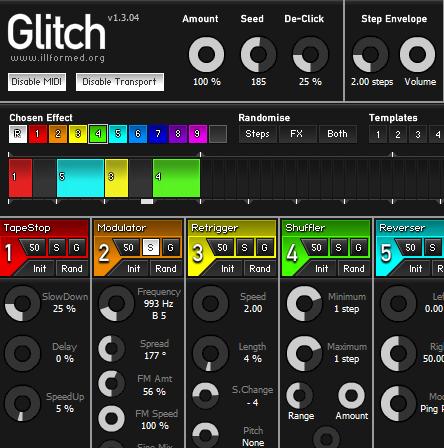
Task: Click Modulator Init button
Action: click(133, 269)
